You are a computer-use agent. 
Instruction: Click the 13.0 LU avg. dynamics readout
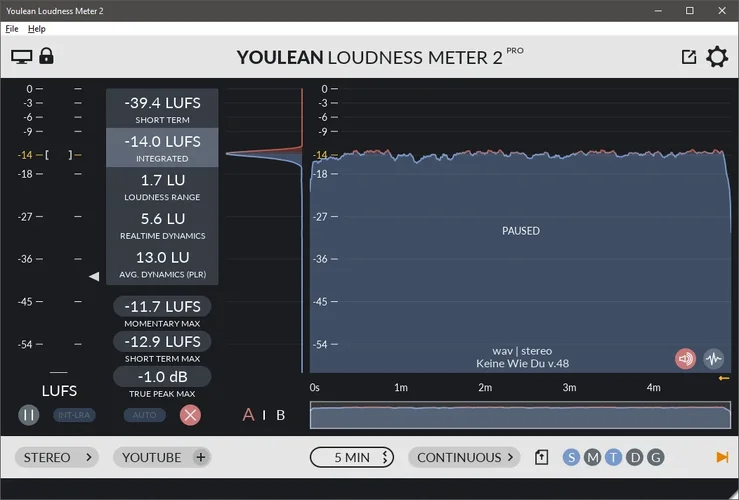162,264
